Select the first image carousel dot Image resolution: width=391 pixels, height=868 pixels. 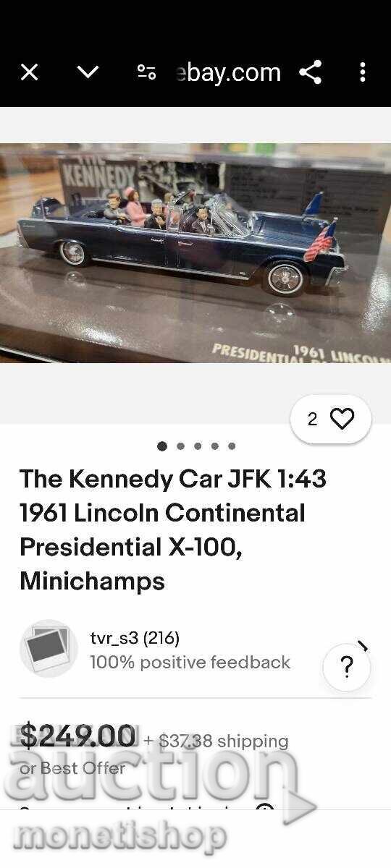tap(162, 446)
